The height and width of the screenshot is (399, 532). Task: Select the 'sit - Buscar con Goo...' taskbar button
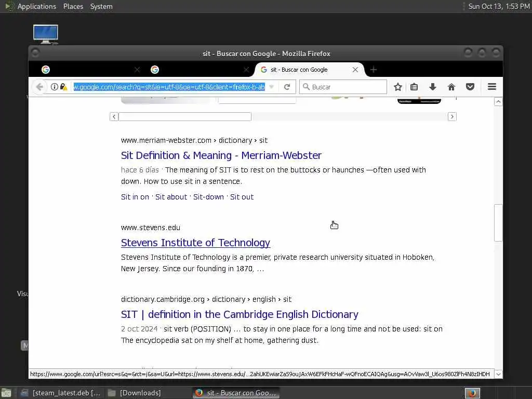click(x=236, y=393)
